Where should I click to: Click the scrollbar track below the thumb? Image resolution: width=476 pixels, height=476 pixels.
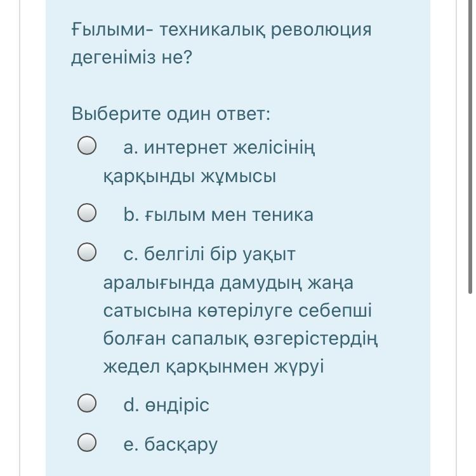(470, 385)
